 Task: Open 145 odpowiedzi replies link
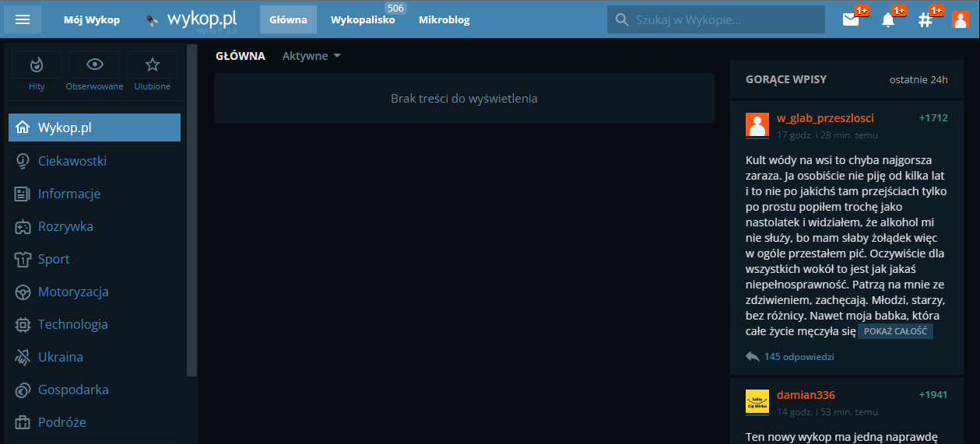[799, 357]
